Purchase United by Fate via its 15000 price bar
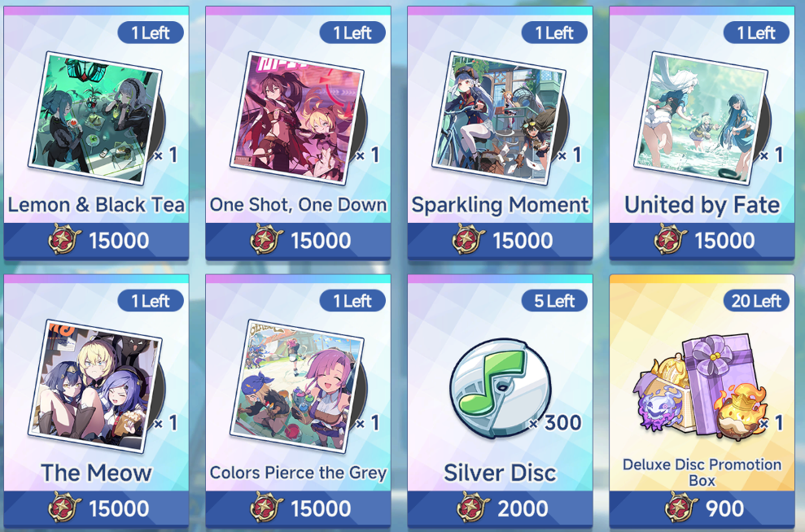The image size is (805, 532). [x=702, y=240]
